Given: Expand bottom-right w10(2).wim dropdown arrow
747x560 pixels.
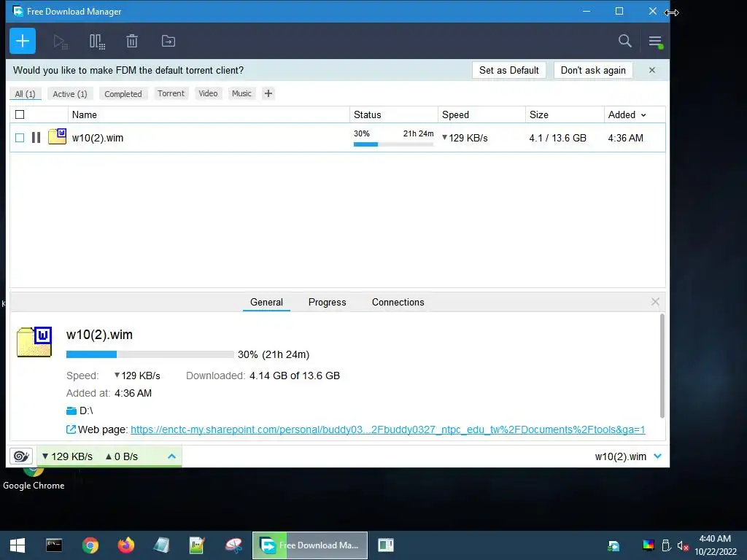Looking at the screenshot, I should (658, 456).
